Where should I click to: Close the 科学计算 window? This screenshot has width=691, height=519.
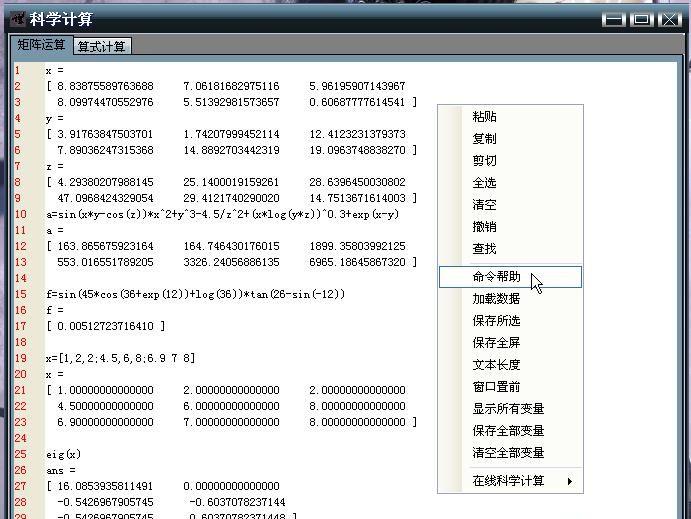tap(669, 19)
